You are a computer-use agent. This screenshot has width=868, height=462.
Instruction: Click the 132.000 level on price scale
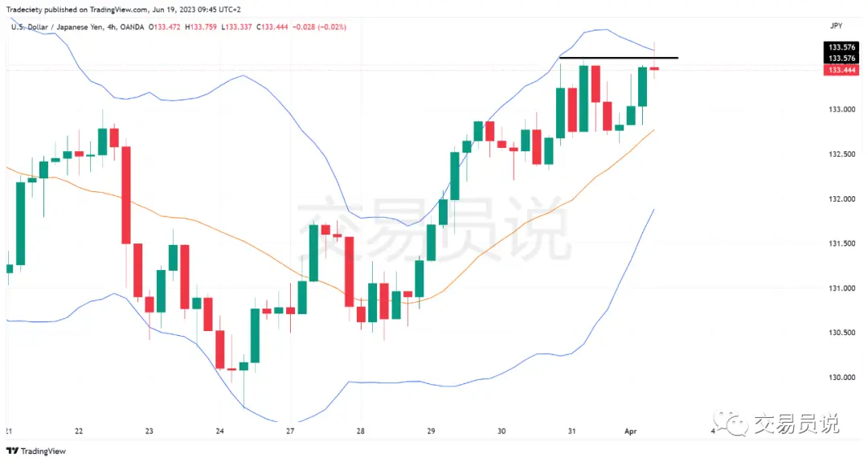click(841, 198)
